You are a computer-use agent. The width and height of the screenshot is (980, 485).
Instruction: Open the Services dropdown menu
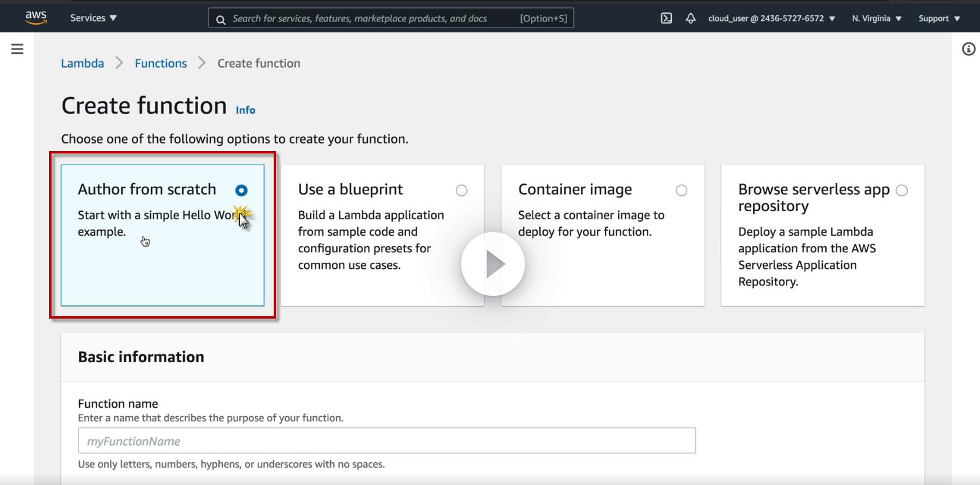point(93,18)
